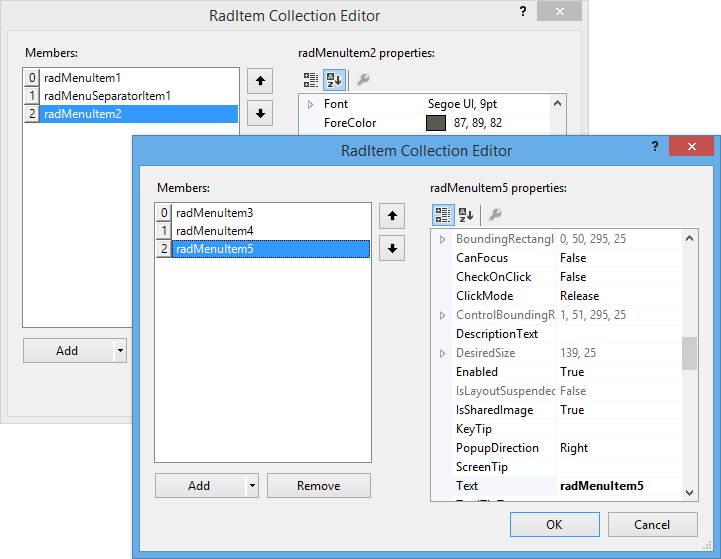The image size is (721, 559).
Task: Expand ControlBoundingRectangle property
Action: pos(442,315)
